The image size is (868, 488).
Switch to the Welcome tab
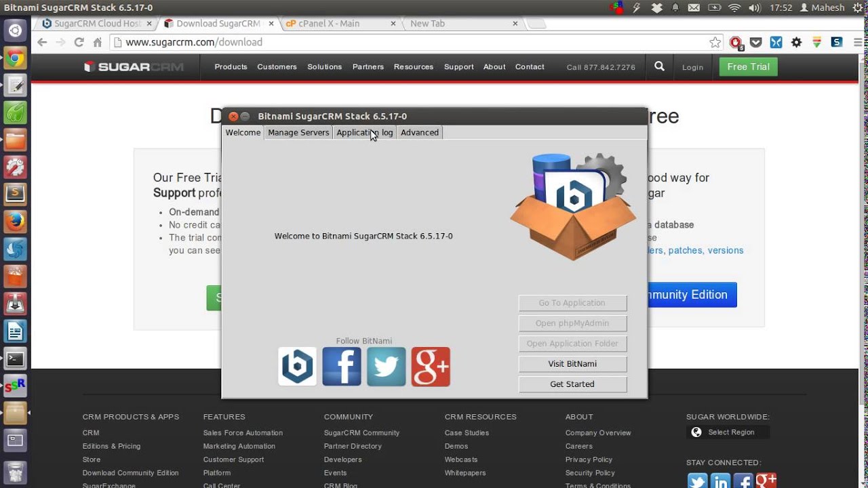(243, 133)
